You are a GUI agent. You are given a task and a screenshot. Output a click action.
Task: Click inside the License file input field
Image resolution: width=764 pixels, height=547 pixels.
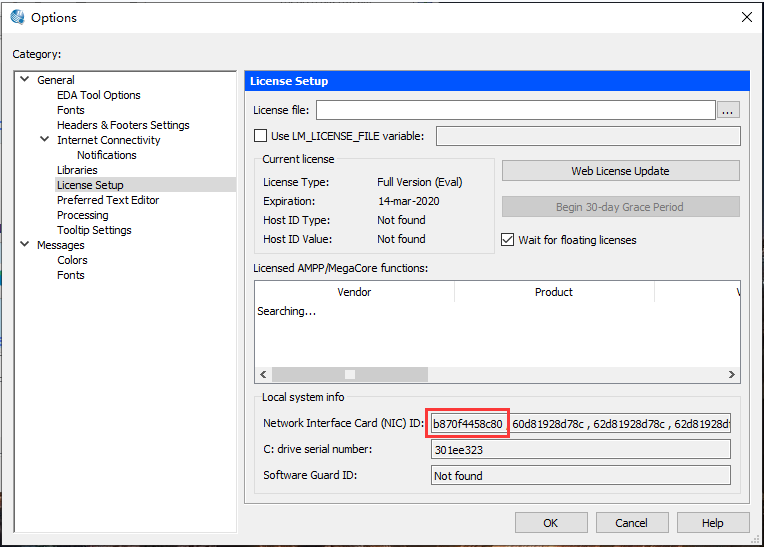(515, 110)
